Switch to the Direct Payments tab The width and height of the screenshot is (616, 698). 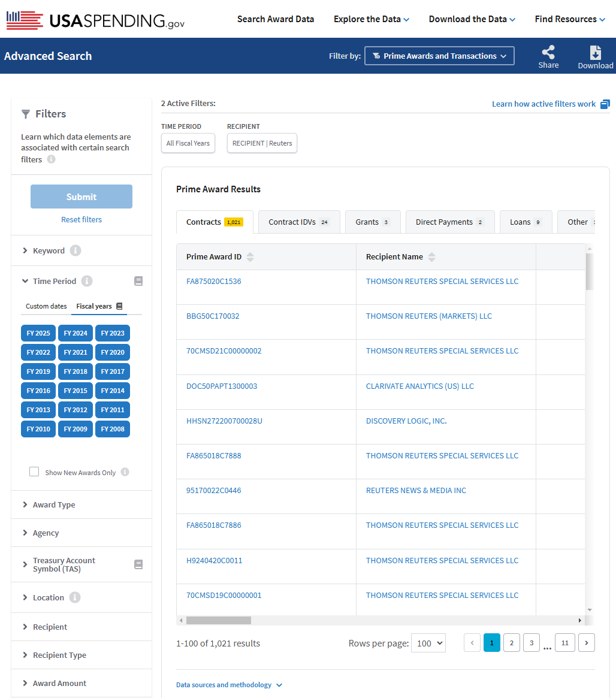pyautogui.click(x=450, y=222)
